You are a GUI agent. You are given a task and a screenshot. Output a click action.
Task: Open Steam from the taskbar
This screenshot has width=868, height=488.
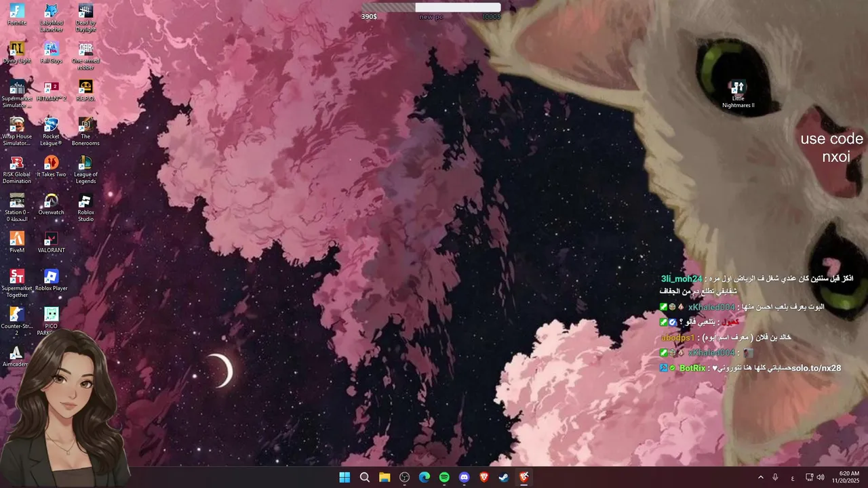(504, 477)
